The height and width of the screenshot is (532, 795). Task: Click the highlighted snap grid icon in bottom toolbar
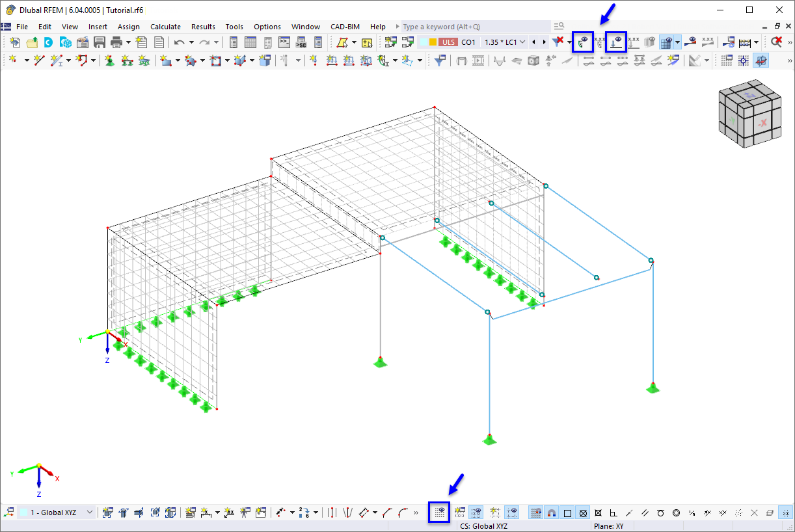[x=439, y=512]
